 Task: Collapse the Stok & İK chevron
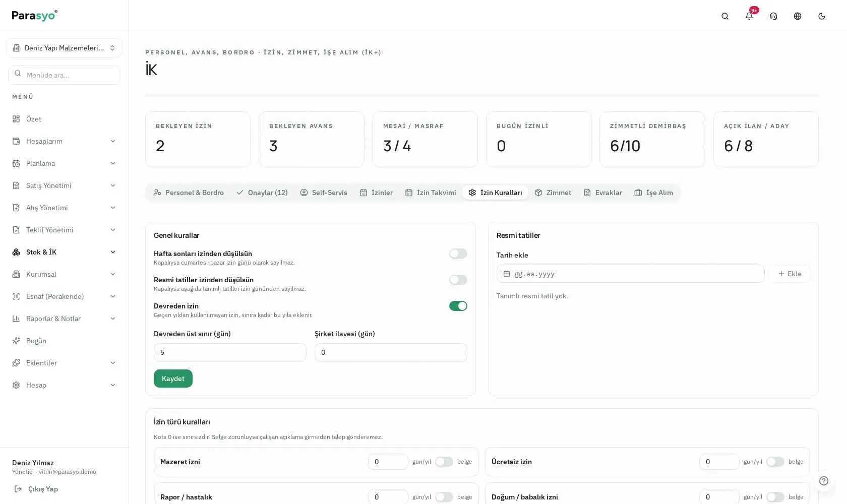(113, 252)
